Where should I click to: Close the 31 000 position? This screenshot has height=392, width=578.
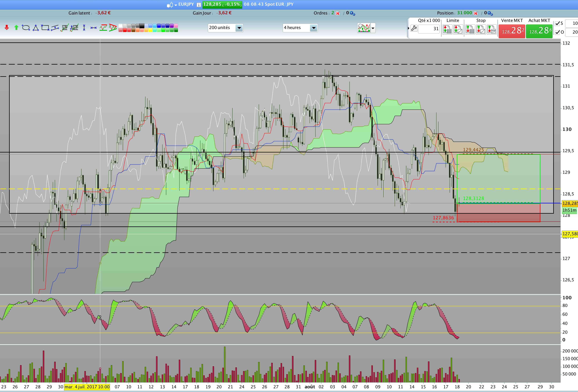coord(476,13)
